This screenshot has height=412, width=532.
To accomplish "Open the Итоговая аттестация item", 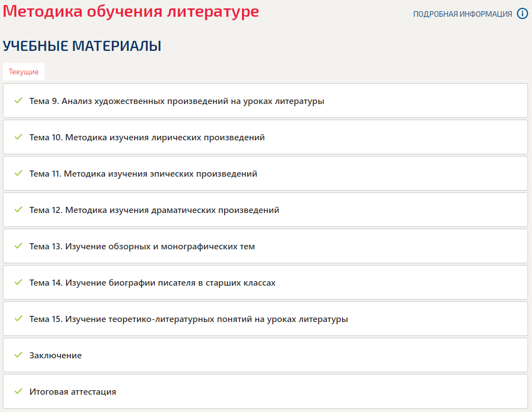I will (265, 391).
